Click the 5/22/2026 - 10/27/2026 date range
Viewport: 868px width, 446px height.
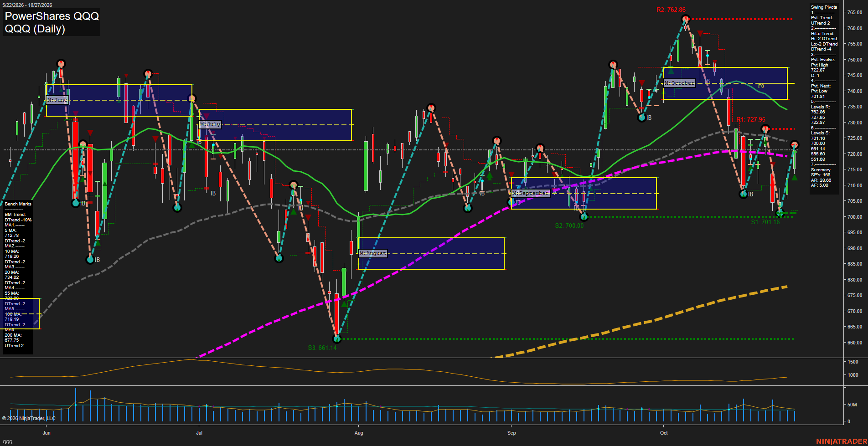click(x=27, y=5)
